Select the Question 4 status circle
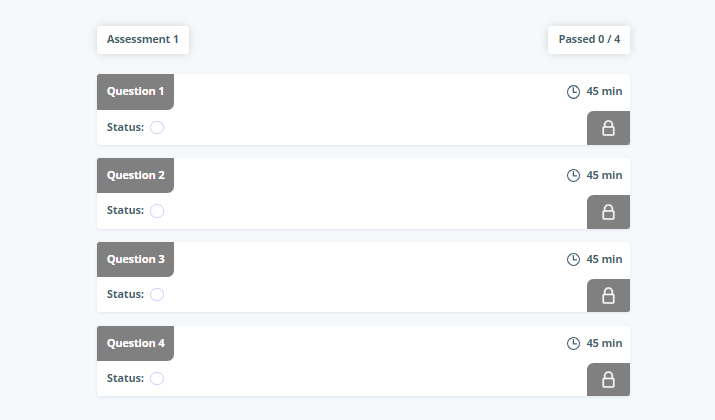 (x=157, y=379)
